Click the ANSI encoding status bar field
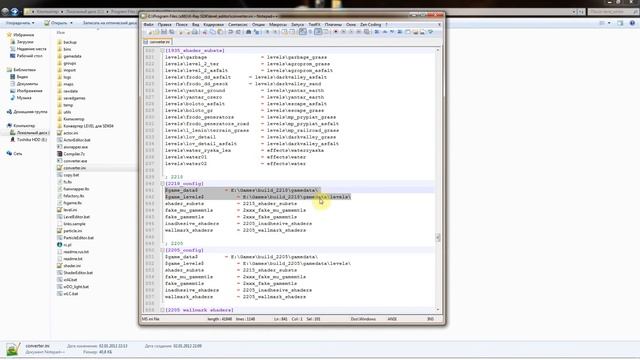 point(392,319)
